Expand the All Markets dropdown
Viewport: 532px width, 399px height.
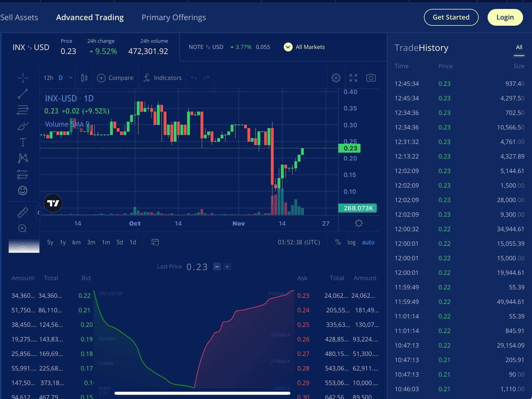(304, 47)
